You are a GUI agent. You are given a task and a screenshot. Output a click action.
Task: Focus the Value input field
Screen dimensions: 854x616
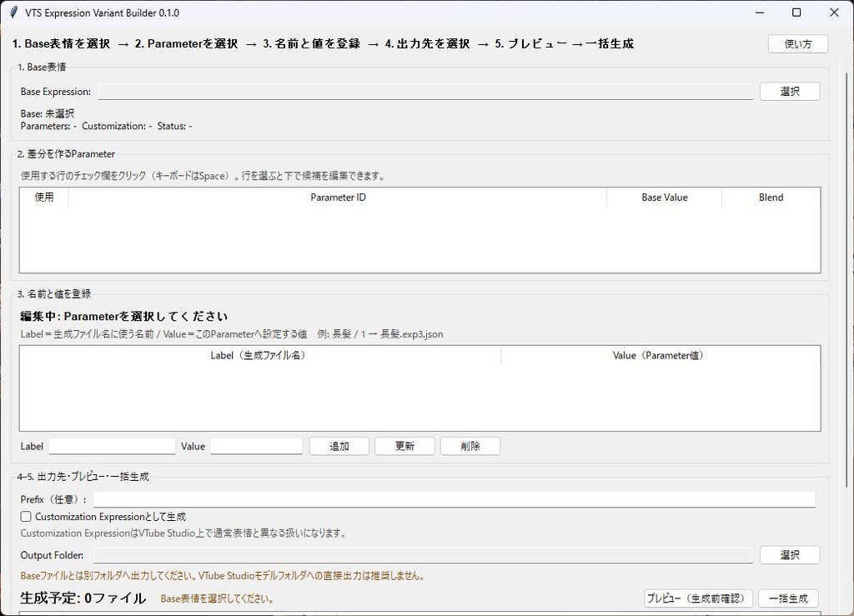click(257, 446)
